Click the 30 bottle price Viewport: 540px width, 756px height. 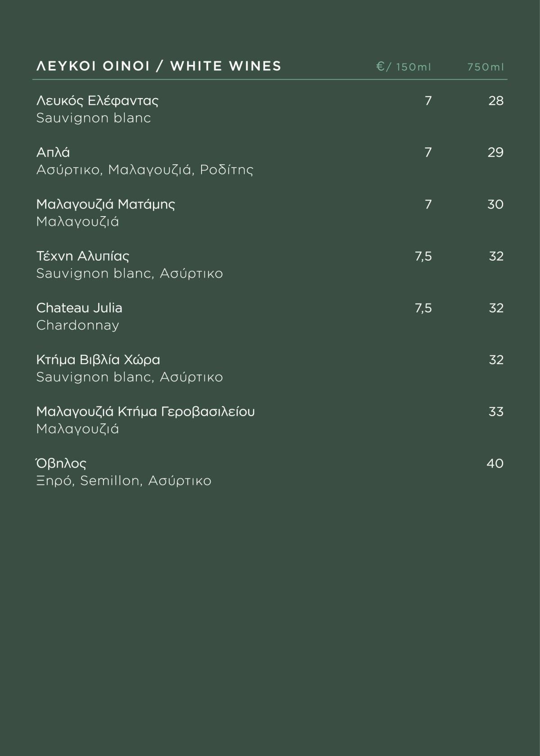[495, 204]
